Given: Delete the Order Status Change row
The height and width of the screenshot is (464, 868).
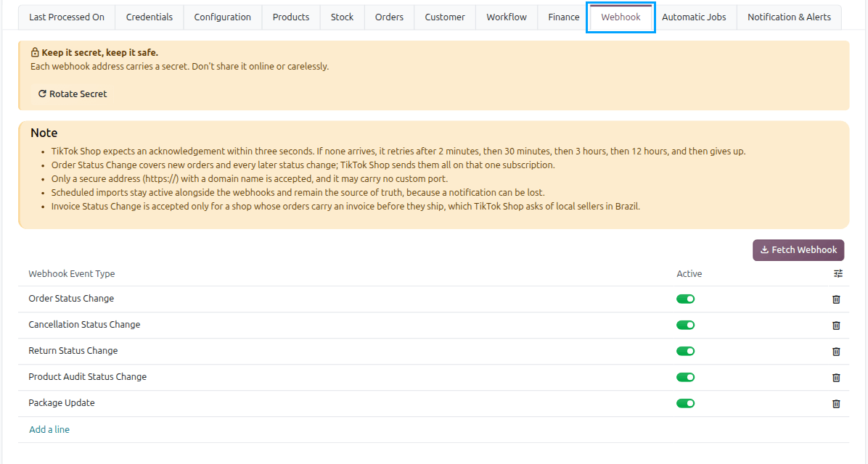Looking at the screenshot, I should pos(836,299).
